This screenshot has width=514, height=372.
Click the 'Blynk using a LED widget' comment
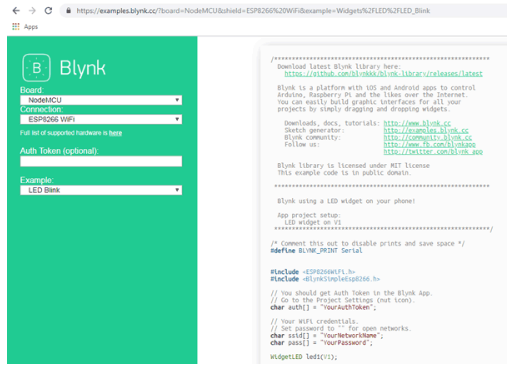click(x=346, y=201)
